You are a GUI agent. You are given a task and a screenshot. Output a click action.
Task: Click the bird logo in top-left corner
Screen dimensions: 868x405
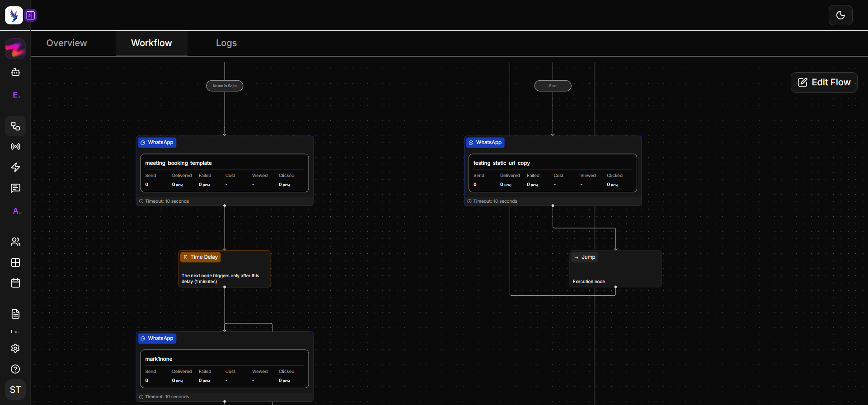(x=14, y=15)
